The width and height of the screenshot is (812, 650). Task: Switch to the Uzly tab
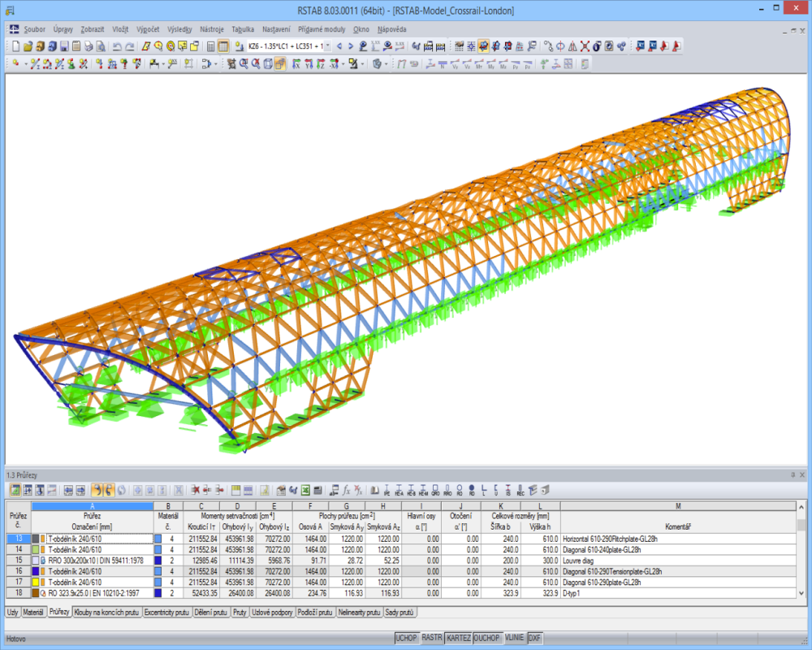coord(12,612)
